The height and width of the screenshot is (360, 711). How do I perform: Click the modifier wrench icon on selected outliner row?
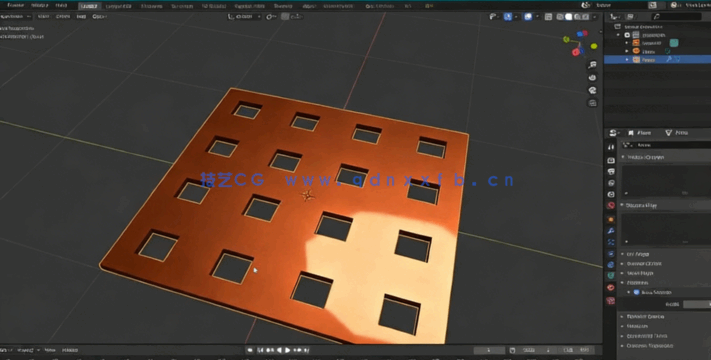[669, 59]
